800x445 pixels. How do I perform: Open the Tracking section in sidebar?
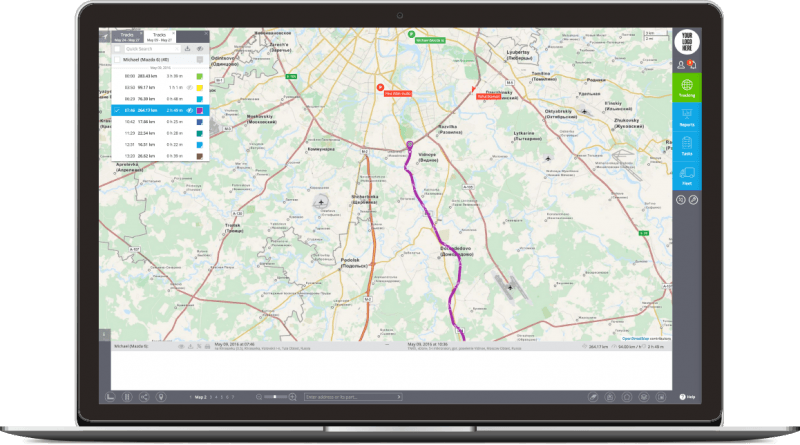pos(687,88)
